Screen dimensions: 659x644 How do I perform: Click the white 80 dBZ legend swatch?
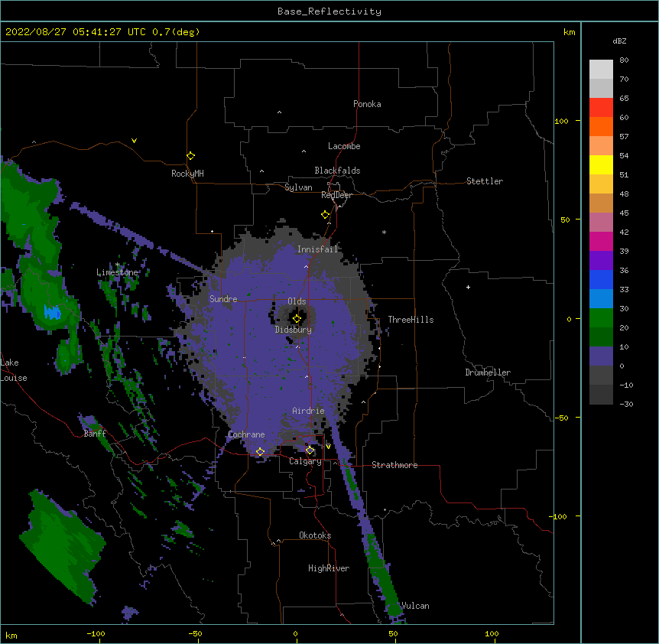click(x=601, y=70)
